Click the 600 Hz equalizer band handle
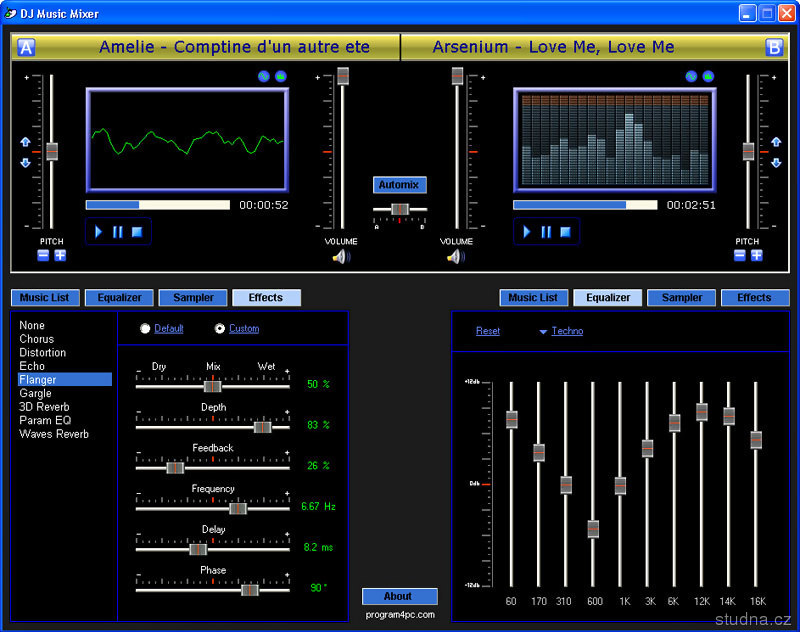Screen dimensions: 800x632 (593, 529)
